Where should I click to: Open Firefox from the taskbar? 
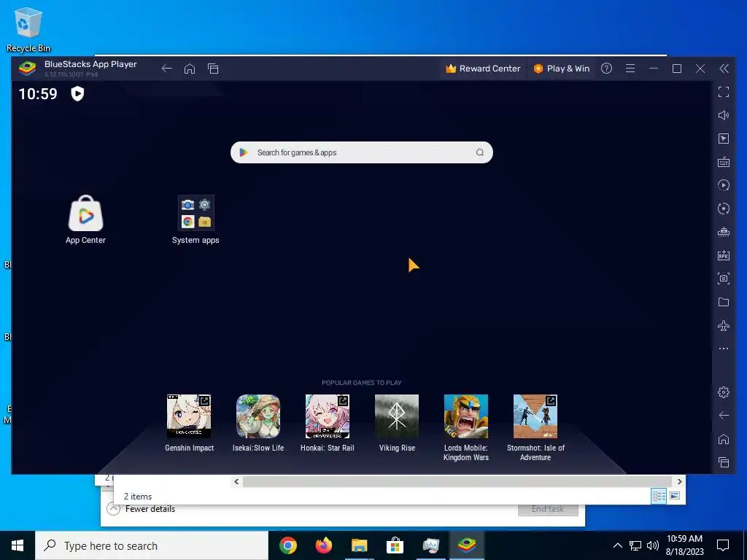click(x=324, y=545)
